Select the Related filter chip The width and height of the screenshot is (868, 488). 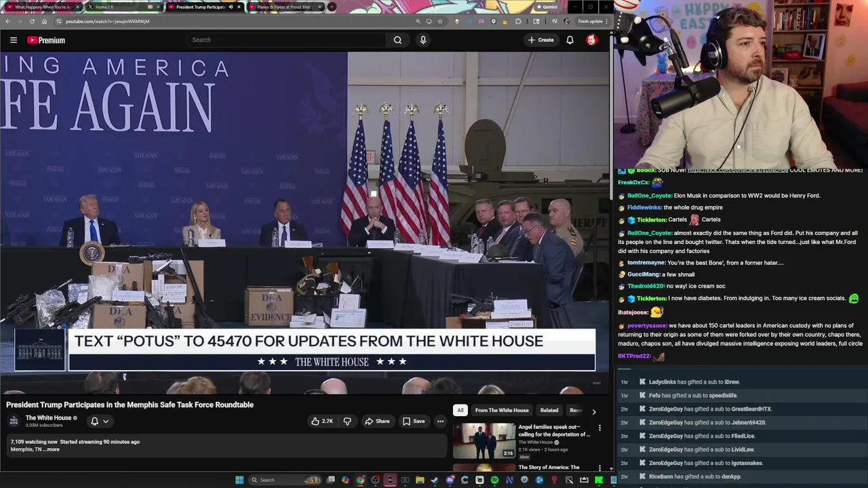[x=549, y=410]
